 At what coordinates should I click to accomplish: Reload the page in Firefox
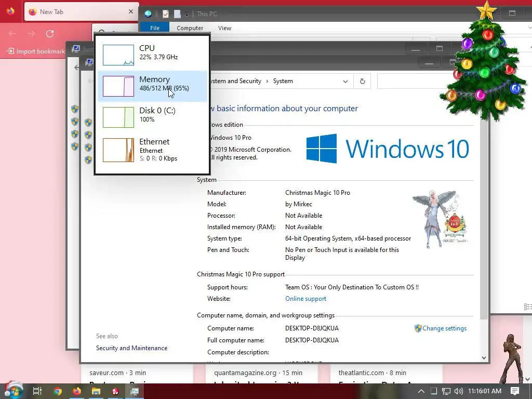[50, 34]
